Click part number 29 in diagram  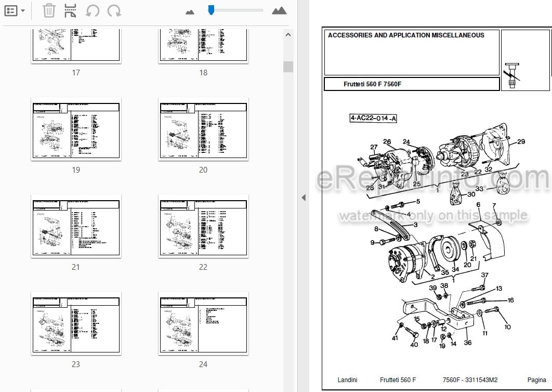(521, 141)
